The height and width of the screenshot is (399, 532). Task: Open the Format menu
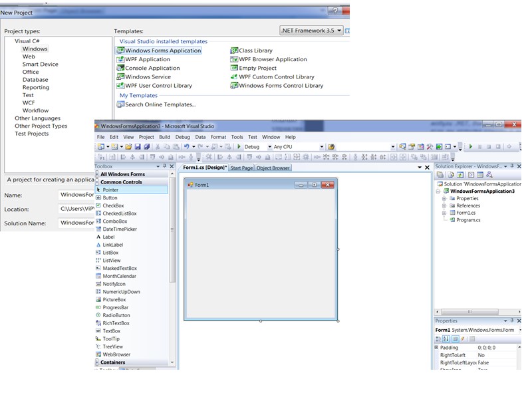coord(218,137)
